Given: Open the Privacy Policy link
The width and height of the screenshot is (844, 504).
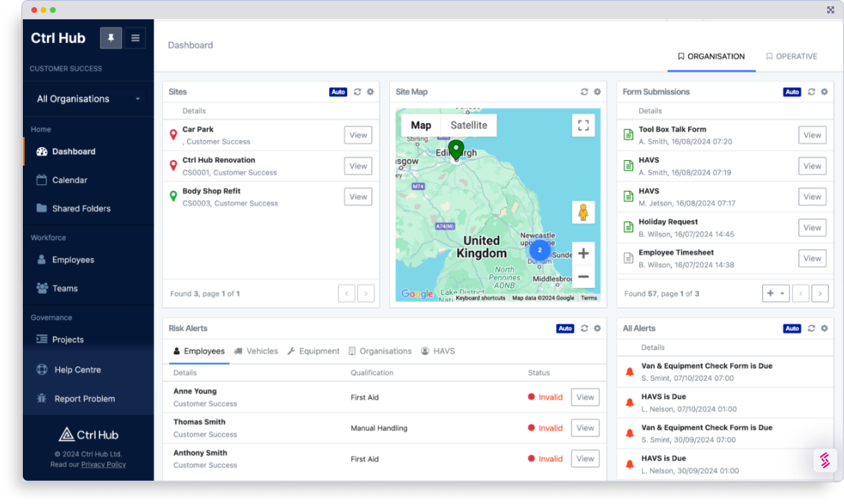Looking at the screenshot, I should [x=103, y=464].
